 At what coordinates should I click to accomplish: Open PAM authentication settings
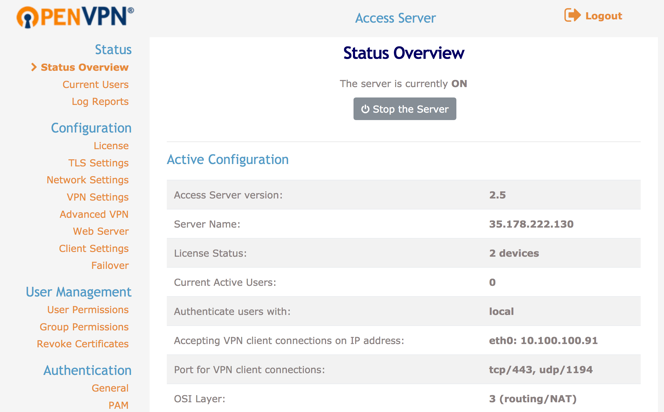point(118,405)
